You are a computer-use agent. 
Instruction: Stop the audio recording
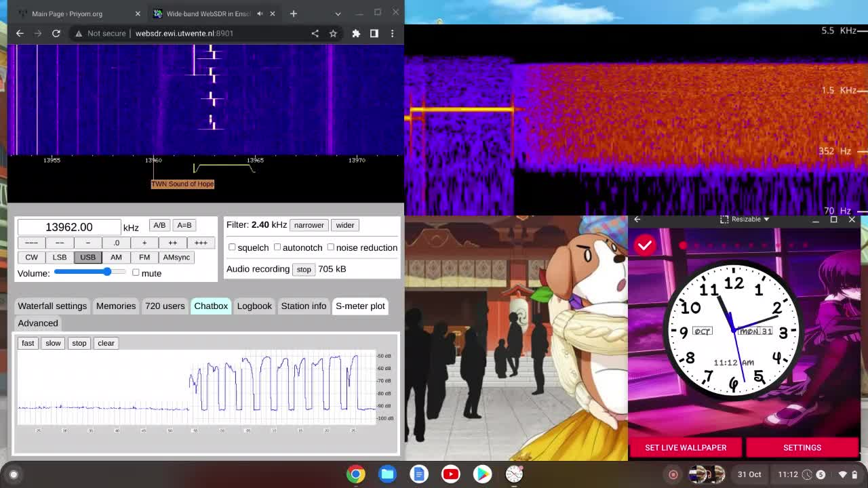[304, 269]
